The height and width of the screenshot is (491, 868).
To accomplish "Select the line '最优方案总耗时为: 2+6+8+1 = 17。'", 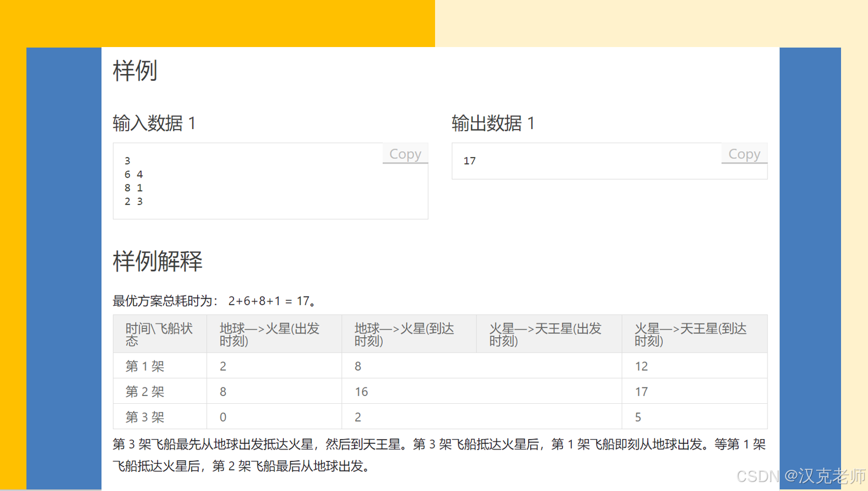I will [x=216, y=301].
